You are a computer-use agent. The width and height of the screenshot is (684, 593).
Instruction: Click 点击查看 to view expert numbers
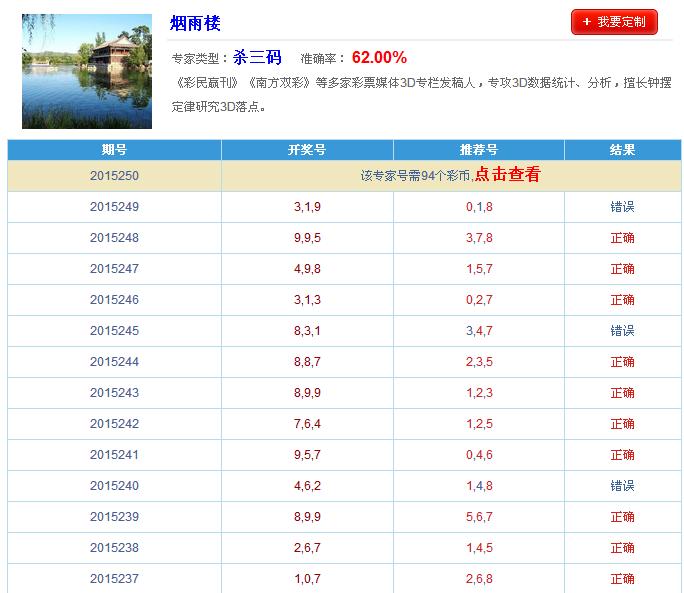click(507, 174)
